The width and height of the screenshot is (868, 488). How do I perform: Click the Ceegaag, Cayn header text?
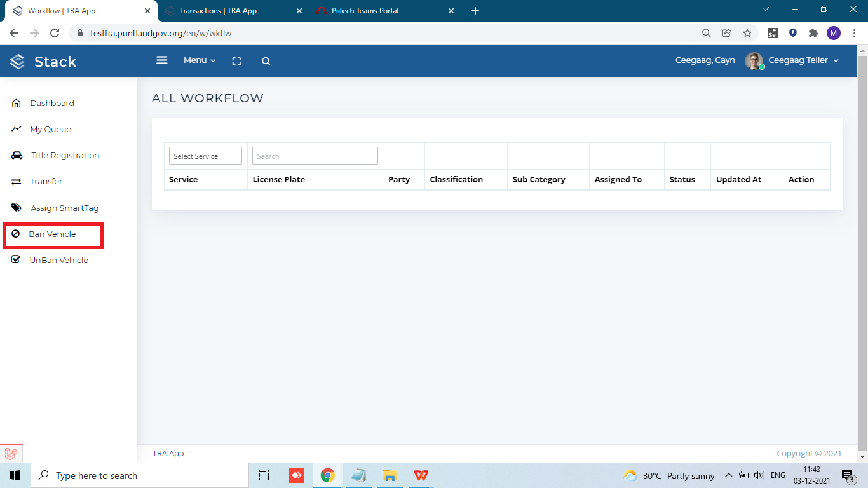point(705,60)
